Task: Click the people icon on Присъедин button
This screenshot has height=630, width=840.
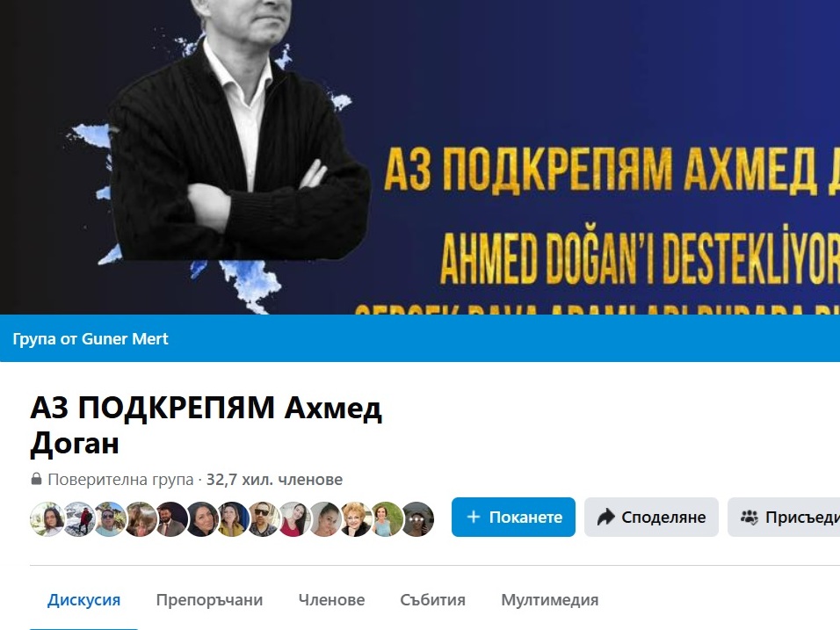Action: (x=749, y=517)
